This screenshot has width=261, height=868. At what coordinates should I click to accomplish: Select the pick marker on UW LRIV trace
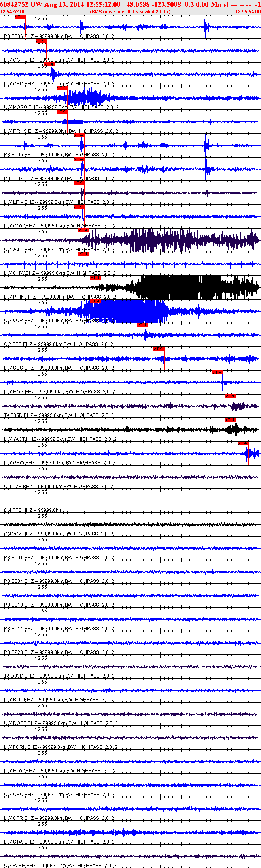tap(79, 183)
